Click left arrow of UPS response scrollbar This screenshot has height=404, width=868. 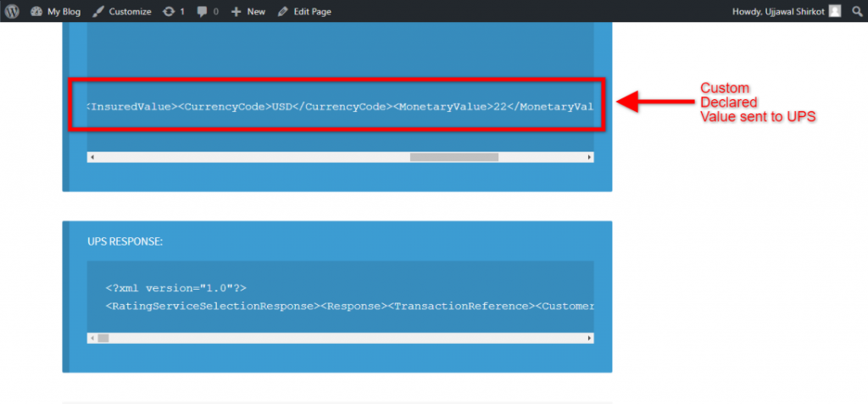(x=92, y=338)
